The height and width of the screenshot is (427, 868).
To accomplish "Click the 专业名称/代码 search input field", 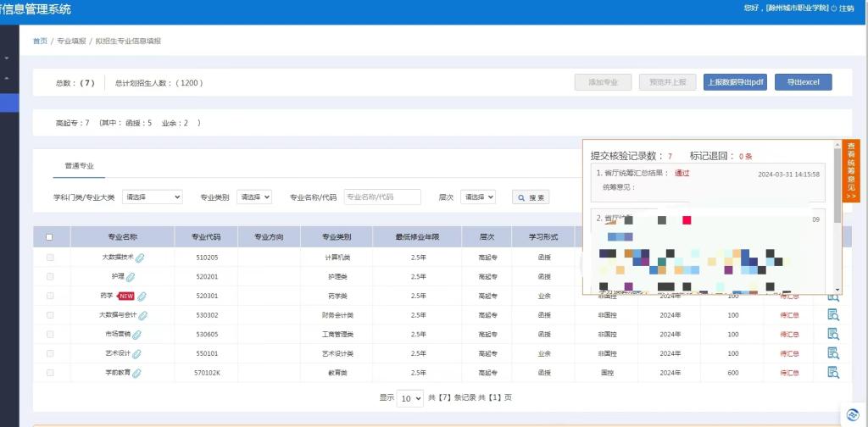I will pos(381,197).
